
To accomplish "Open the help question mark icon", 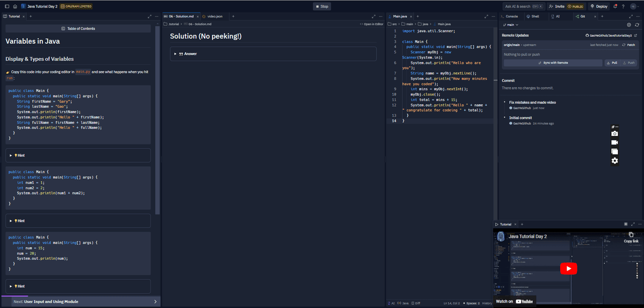I will (623, 7).
